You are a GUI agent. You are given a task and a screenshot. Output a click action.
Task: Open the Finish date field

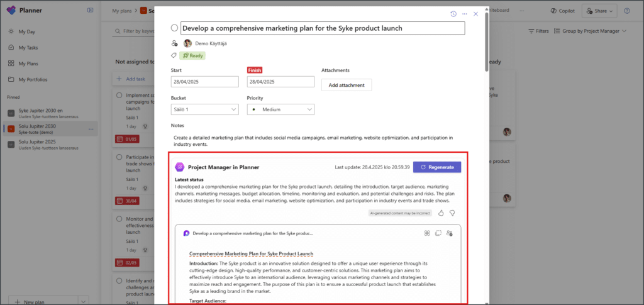280,82
